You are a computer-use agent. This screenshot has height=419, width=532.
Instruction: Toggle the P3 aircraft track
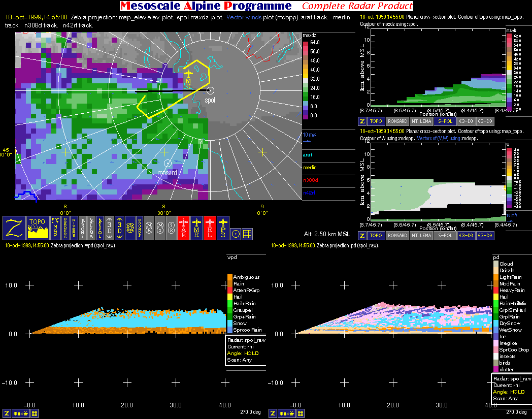click(223, 228)
